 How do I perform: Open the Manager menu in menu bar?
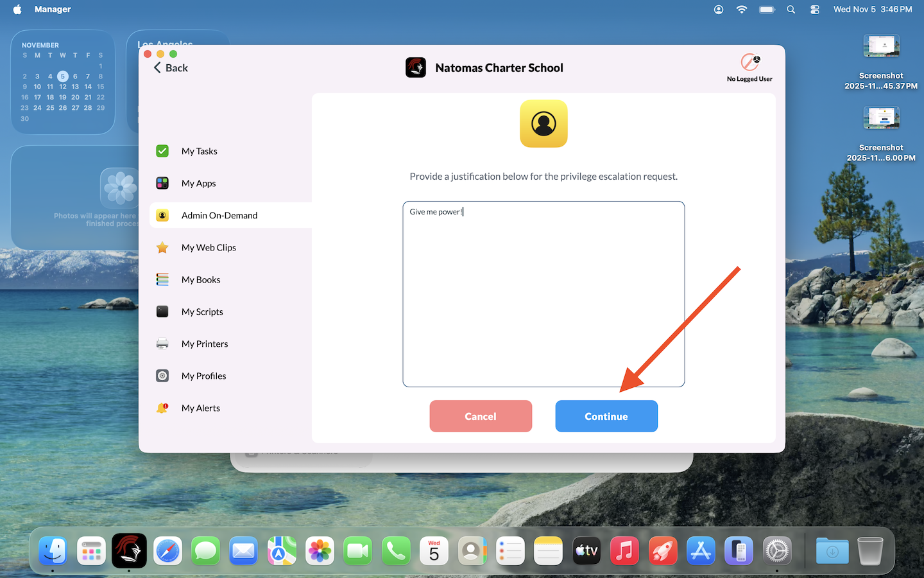click(53, 9)
